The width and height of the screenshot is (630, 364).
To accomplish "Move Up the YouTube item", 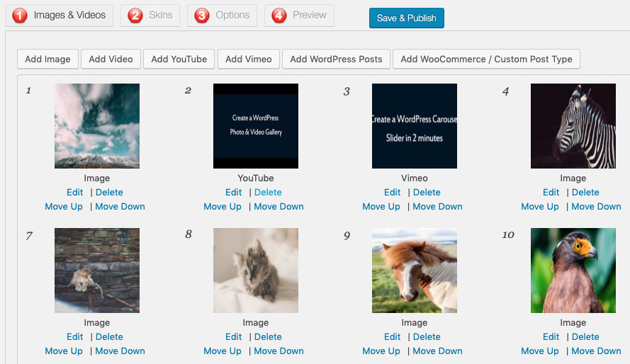I will pyautogui.click(x=223, y=206).
